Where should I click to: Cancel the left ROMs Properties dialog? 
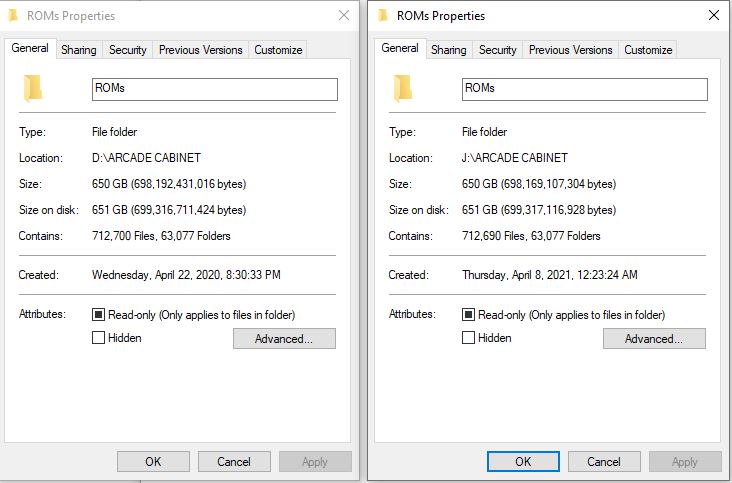tap(234, 462)
